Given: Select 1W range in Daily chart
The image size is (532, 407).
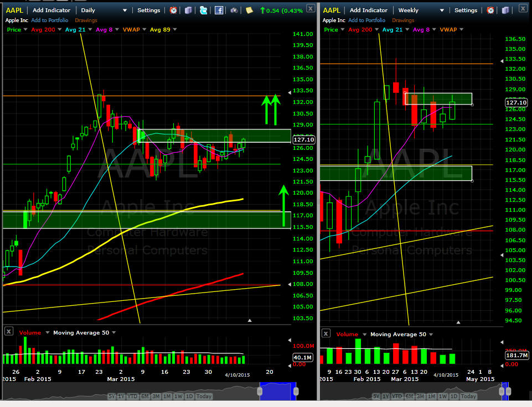Looking at the screenshot, I should [x=178, y=396].
